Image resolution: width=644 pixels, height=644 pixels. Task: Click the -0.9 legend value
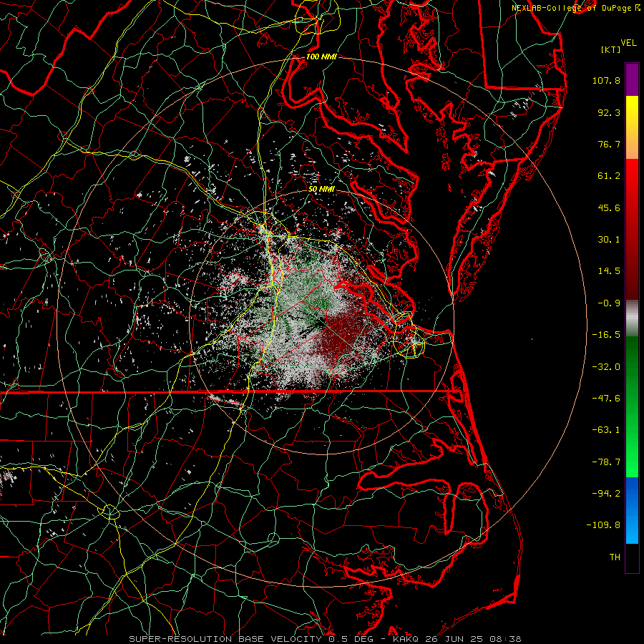(x=609, y=303)
